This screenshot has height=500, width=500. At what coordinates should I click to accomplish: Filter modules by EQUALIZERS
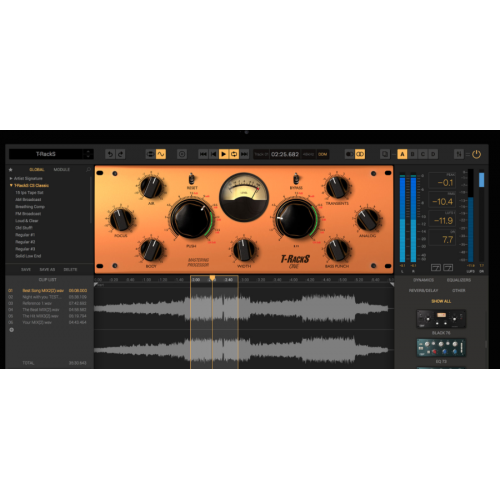coord(459,280)
